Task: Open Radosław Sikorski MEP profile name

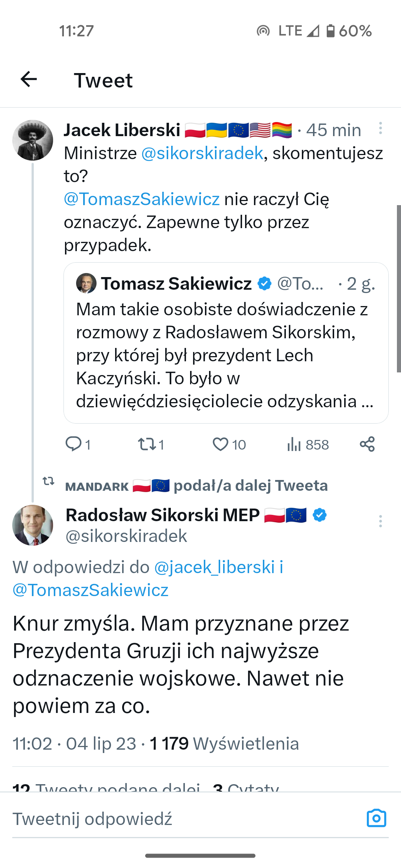Action: pyautogui.click(x=163, y=515)
